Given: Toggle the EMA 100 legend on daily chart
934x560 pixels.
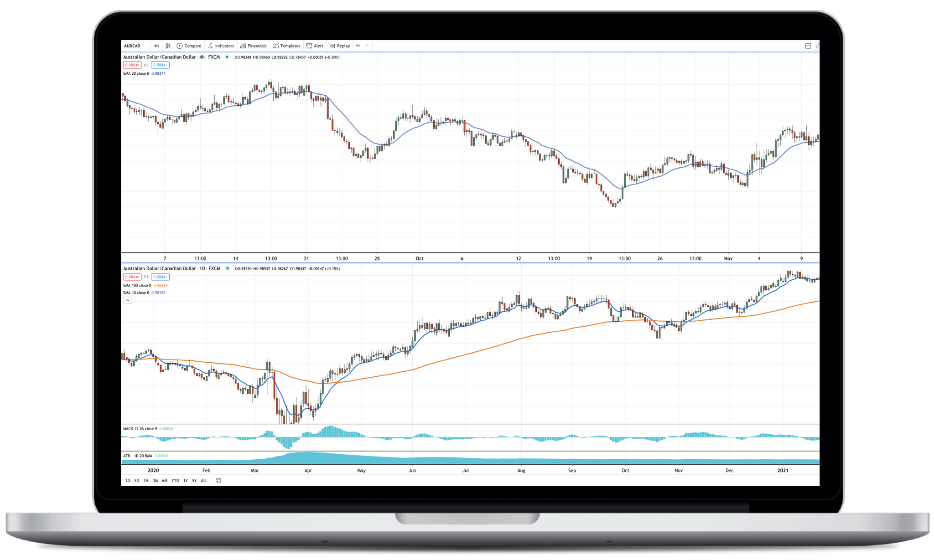Looking at the screenshot, I should (x=137, y=285).
